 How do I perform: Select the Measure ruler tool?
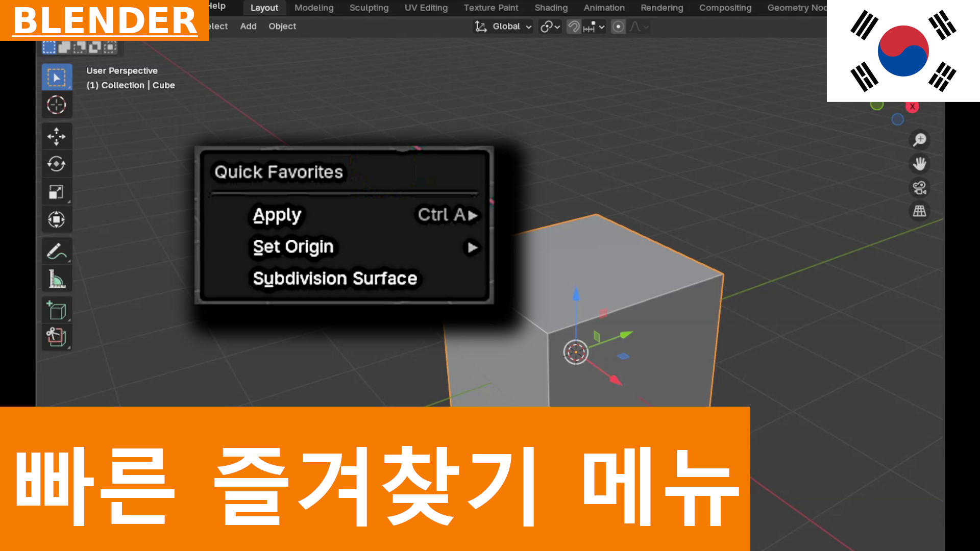57,279
